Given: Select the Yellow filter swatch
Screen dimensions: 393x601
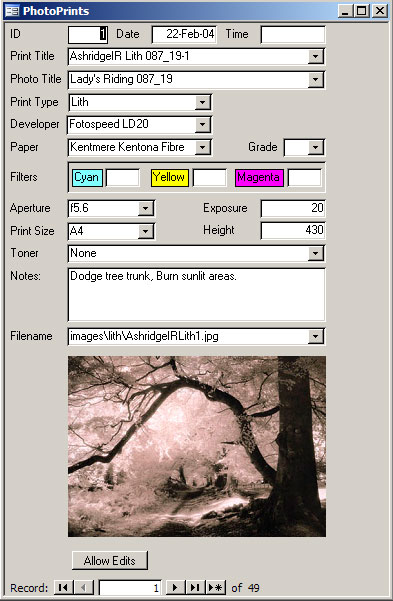Looking at the screenshot, I should point(169,177).
